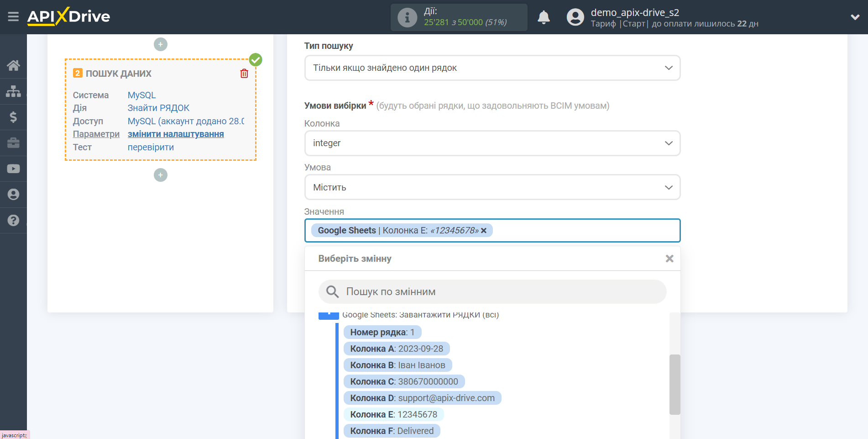Go to the home sidebar icon
The width and height of the screenshot is (868, 439).
pos(13,65)
